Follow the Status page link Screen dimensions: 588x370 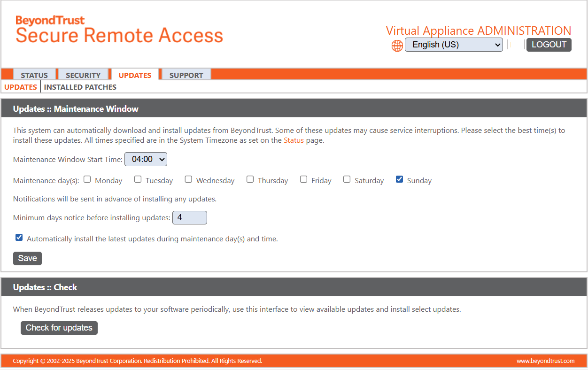pos(294,140)
